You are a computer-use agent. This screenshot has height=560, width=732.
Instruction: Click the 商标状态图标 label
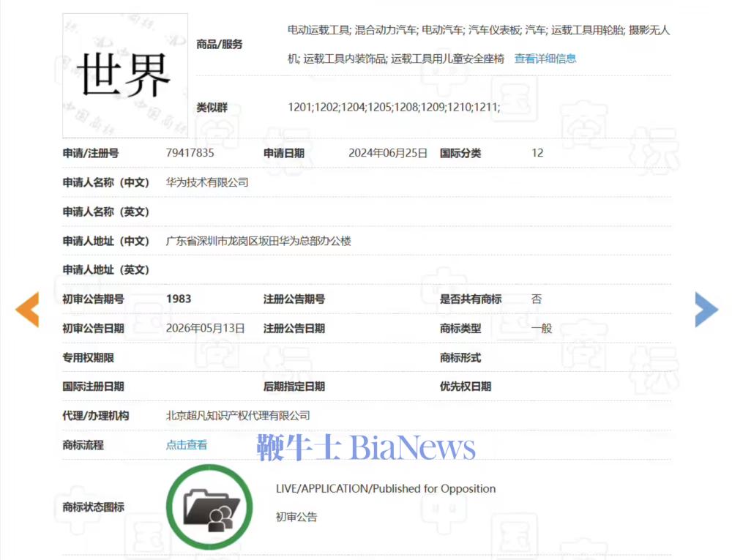coord(94,507)
